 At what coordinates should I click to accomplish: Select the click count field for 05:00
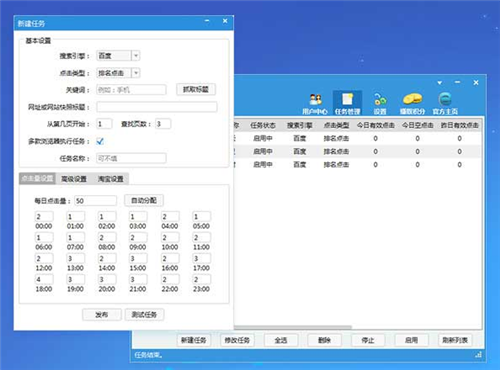point(201,216)
